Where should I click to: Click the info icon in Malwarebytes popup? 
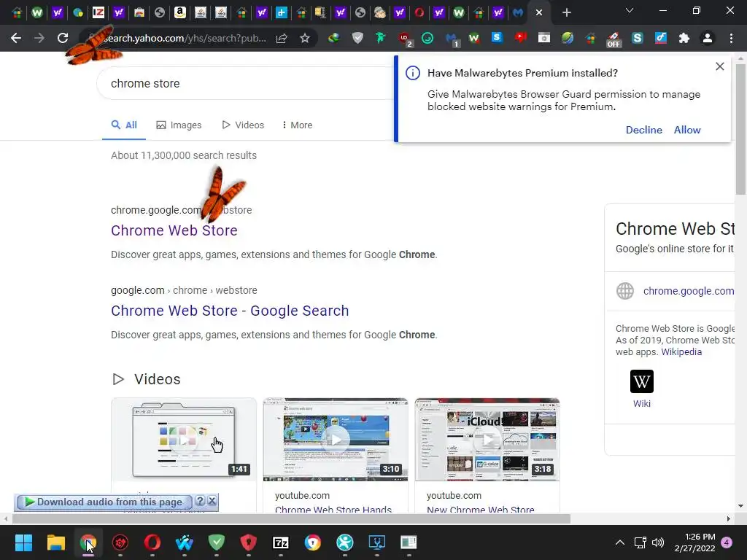pos(413,73)
